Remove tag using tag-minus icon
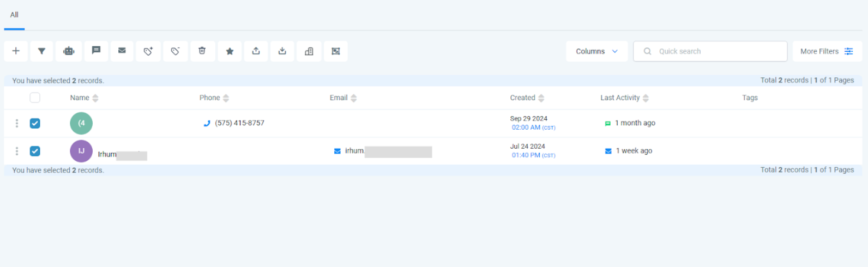Screen dimensions: 868x267 pos(175,51)
